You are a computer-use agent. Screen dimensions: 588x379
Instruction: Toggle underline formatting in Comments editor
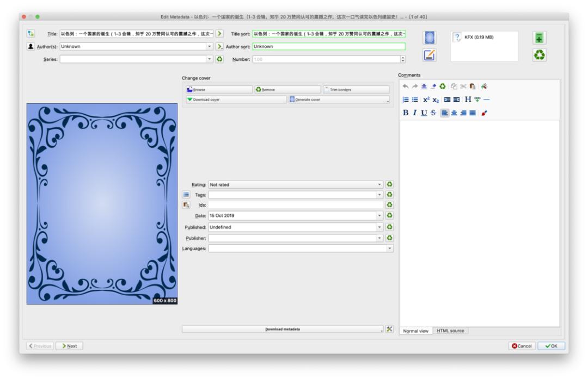pos(424,113)
